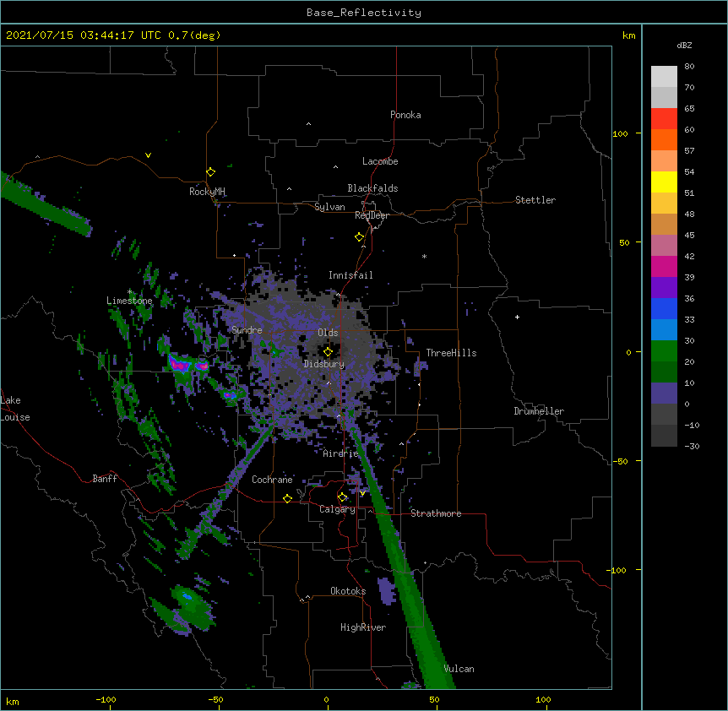Click the Base_Reflectivity title text
The image size is (728, 711).
(364, 13)
